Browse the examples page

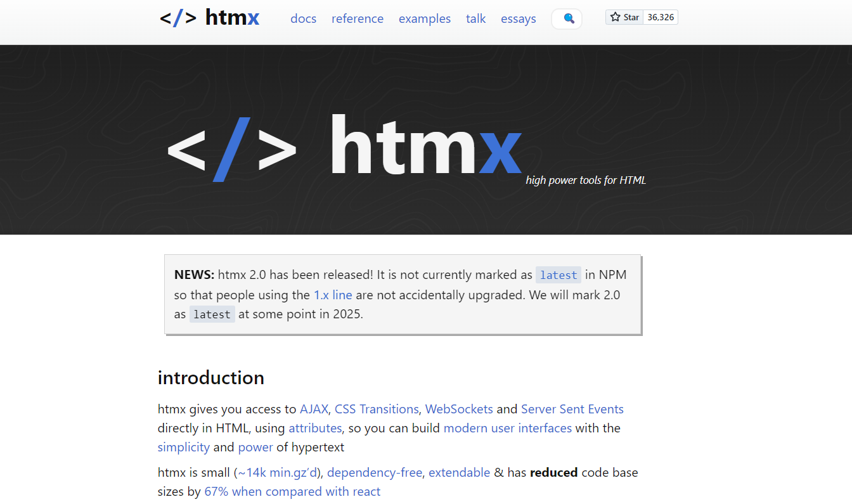point(425,18)
